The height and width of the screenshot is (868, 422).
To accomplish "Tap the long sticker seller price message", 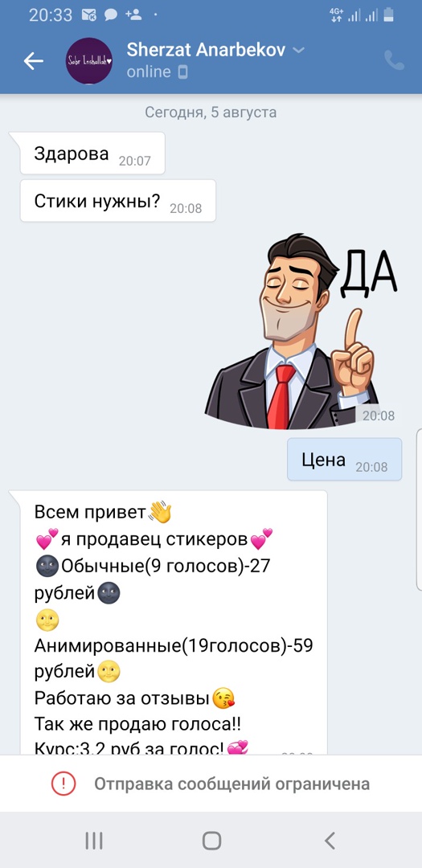I will pos(174,623).
